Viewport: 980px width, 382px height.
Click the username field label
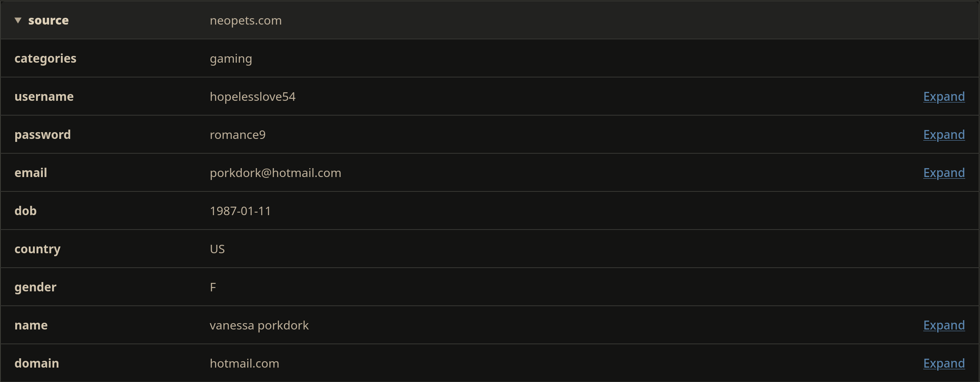pos(44,97)
